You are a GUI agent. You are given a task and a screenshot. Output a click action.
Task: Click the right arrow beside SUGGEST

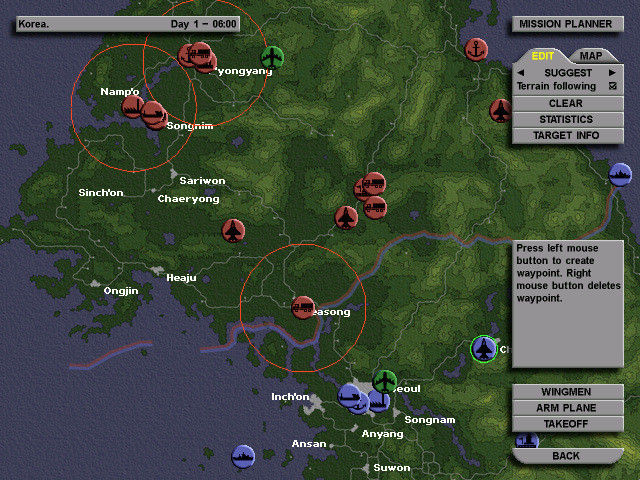pos(612,73)
